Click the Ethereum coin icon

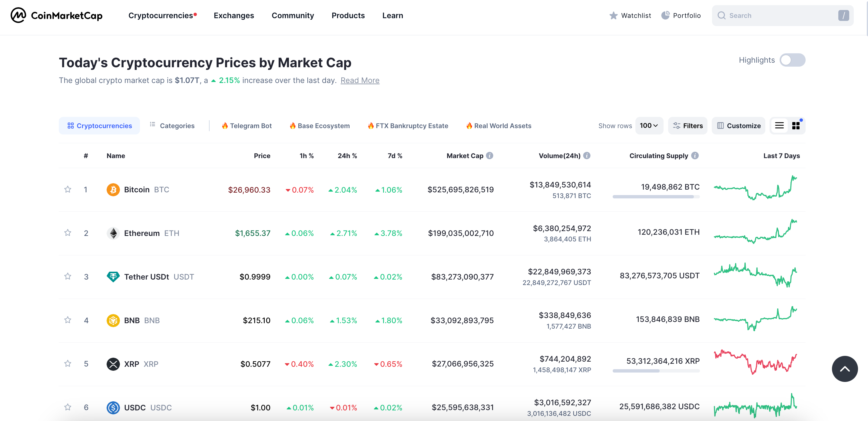[x=113, y=233]
